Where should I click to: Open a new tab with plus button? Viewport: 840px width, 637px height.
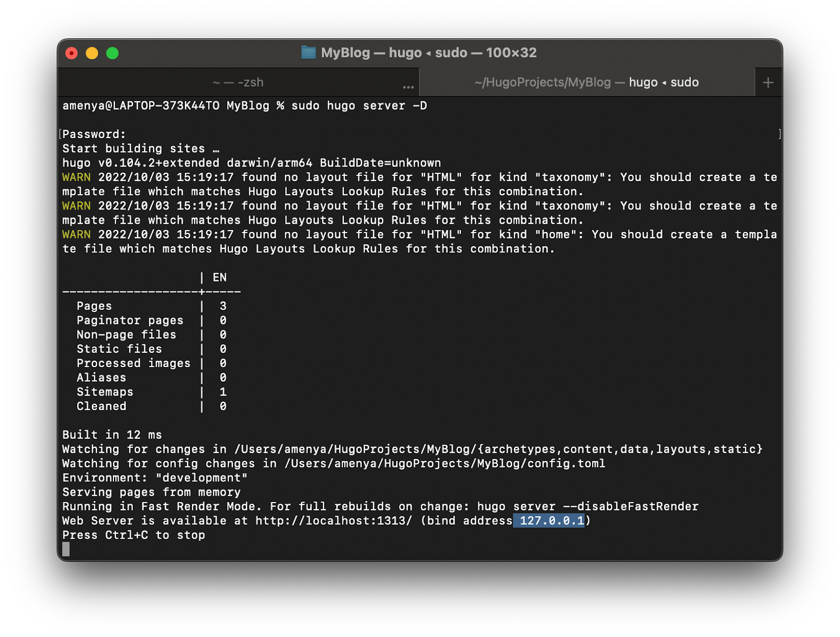tap(768, 82)
